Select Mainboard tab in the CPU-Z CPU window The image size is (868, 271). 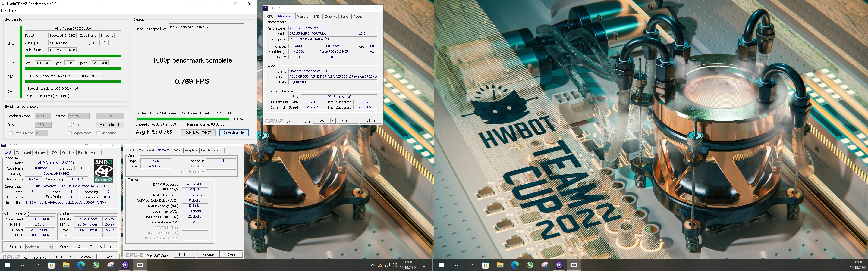point(23,152)
